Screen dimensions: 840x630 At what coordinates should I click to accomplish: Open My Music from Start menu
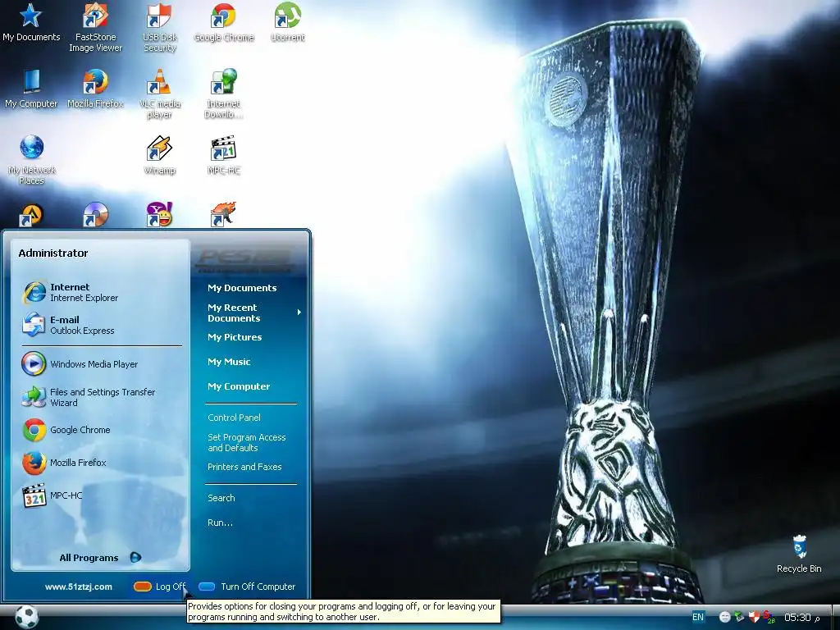(x=229, y=362)
